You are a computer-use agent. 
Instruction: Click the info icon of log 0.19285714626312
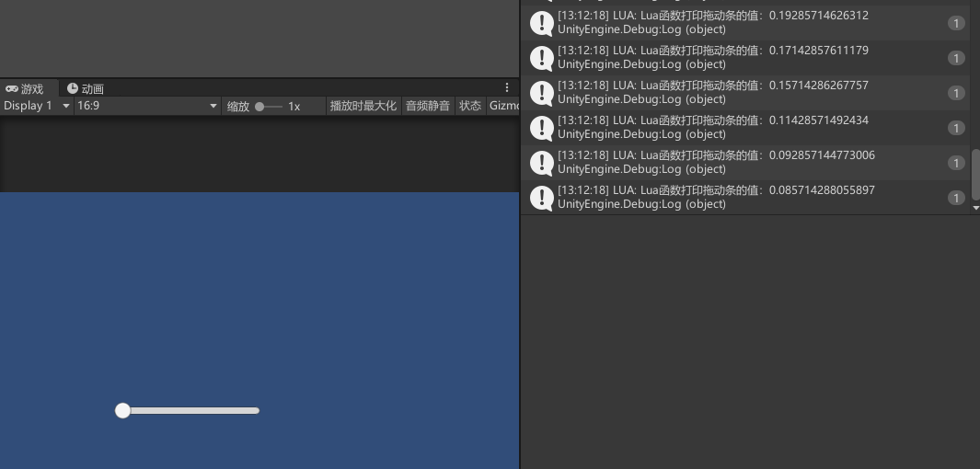(542, 23)
